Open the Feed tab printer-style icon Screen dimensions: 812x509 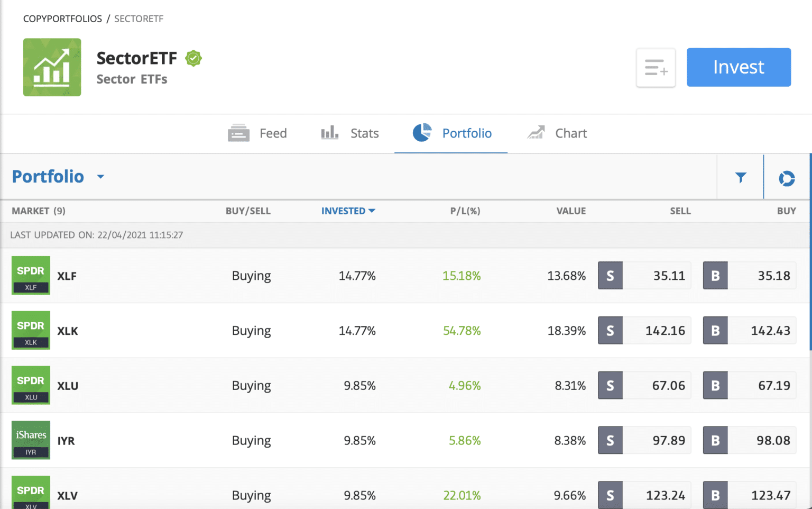tap(238, 133)
